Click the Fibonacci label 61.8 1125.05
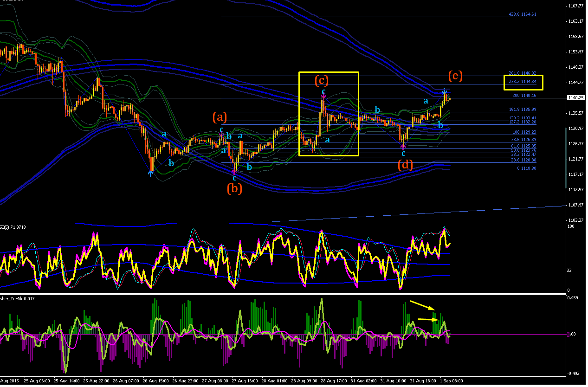588x387 pixels. [523, 146]
